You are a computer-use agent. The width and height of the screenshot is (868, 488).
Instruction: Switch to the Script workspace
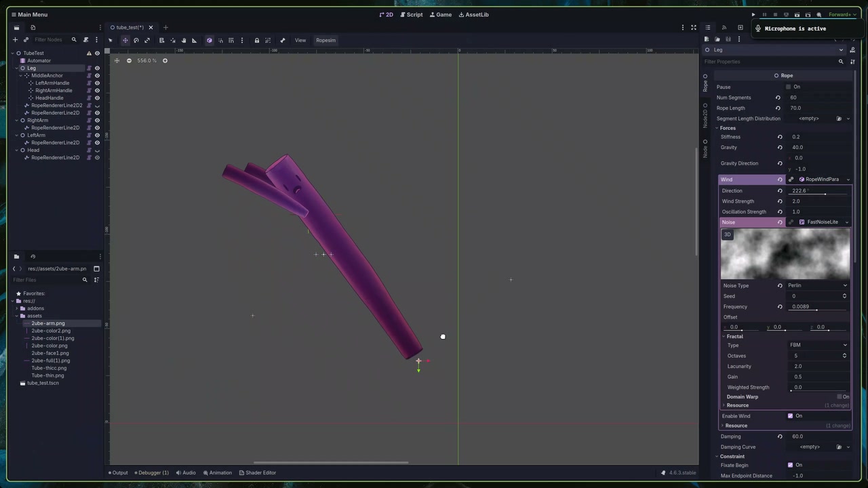411,14
